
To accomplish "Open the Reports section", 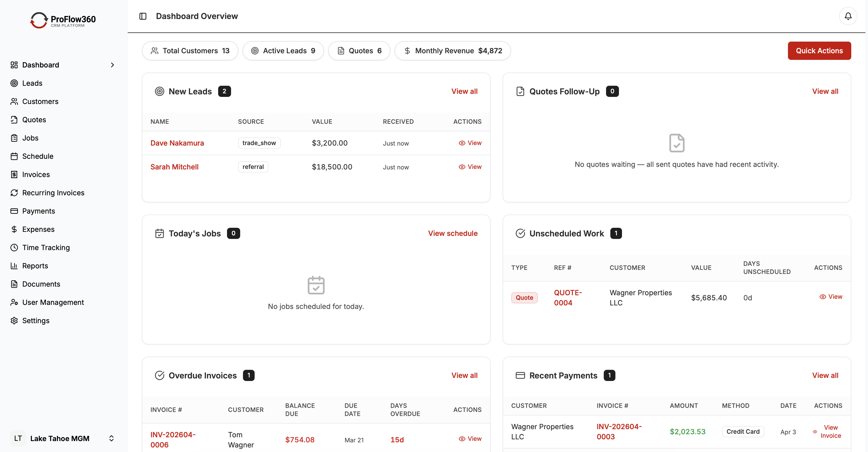I will click(x=35, y=266).
